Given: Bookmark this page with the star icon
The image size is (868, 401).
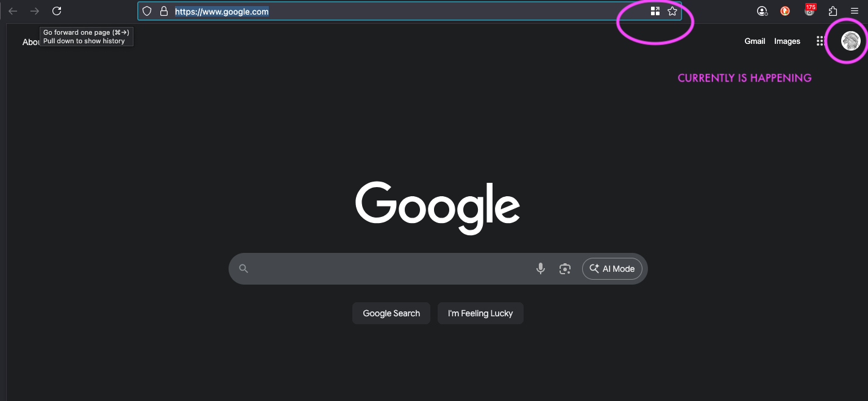Looking at the screenshot, I should (x=672, y=11).
